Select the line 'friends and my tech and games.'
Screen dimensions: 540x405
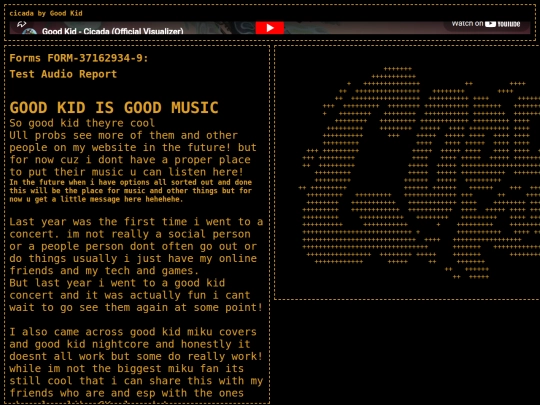click(104, 271)
